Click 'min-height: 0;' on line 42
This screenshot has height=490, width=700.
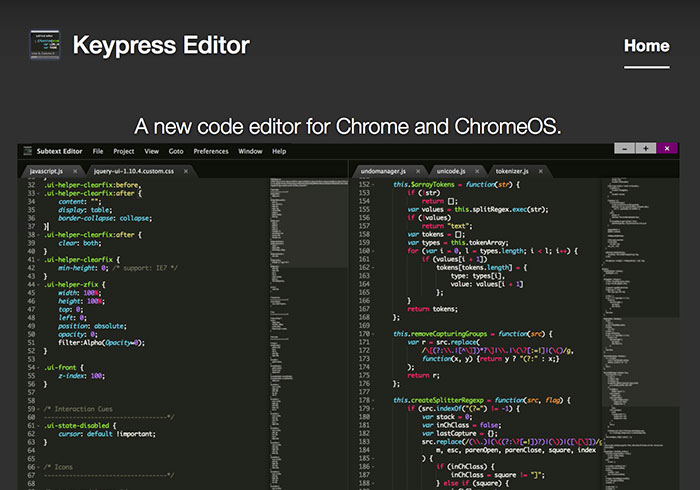(83, 268)
